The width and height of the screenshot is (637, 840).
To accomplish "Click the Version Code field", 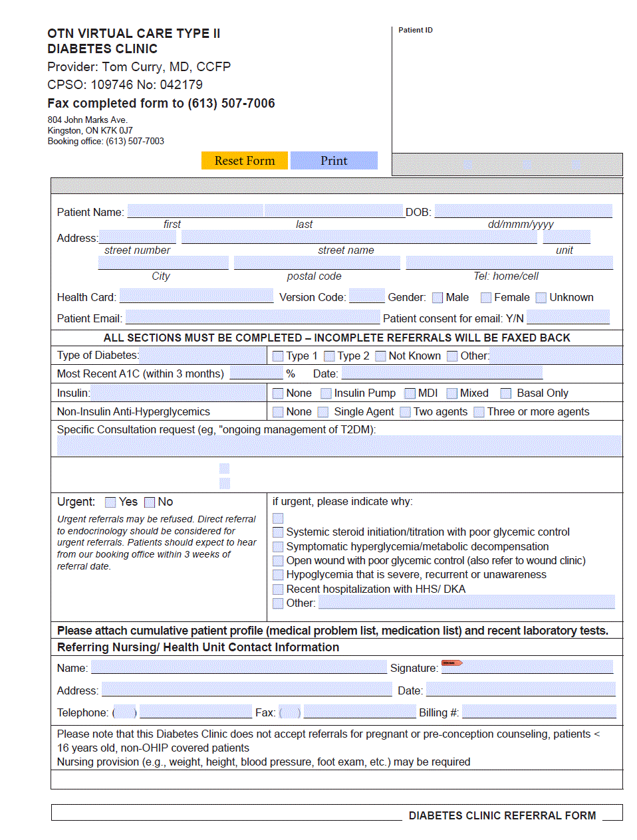I will 367,296.
